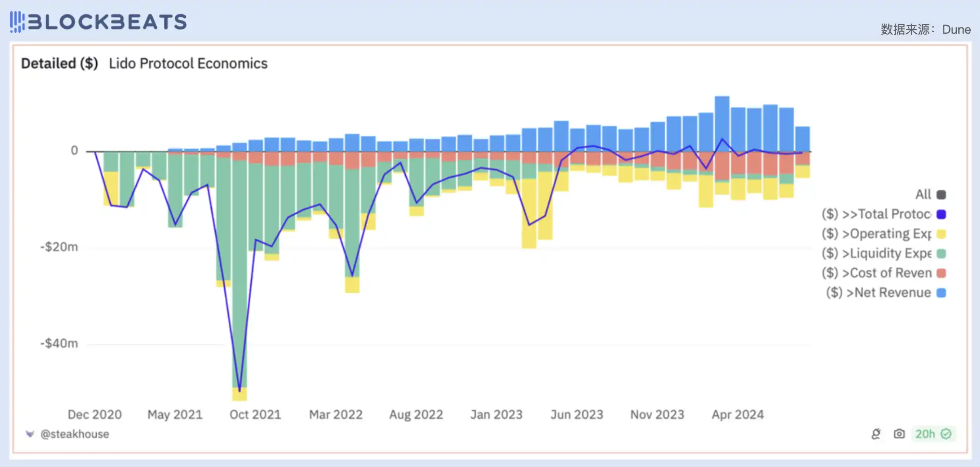Click the BlockBeats logo
This screenshot has width=980, height=467.
(99, 22)
